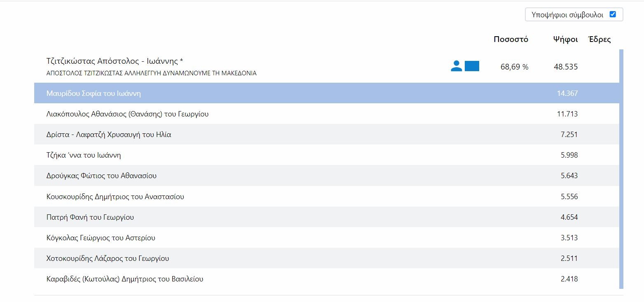Collapse the Τζιτζικώστας Απόστολος - Ιωάννης row
The width and height of the screenshot is (644, 302).
[x=115, y=61]
